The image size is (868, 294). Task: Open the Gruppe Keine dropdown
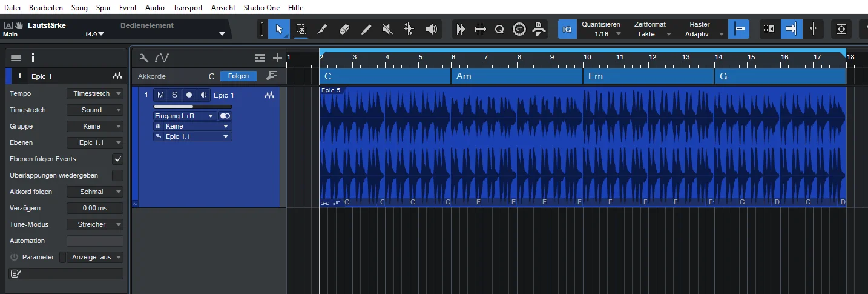94,127
